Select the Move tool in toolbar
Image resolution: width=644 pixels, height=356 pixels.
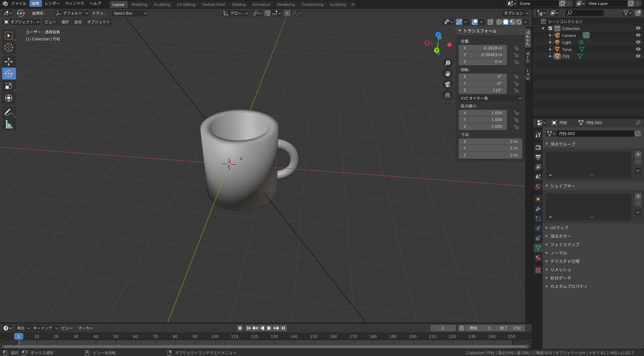(x=9, y=61)
